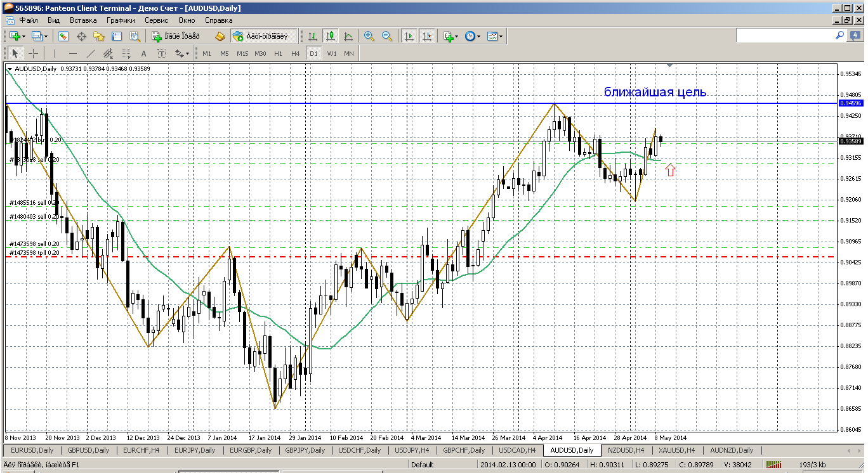Switch to the XAUUSD,H4 chart tab

pos(678,450)
